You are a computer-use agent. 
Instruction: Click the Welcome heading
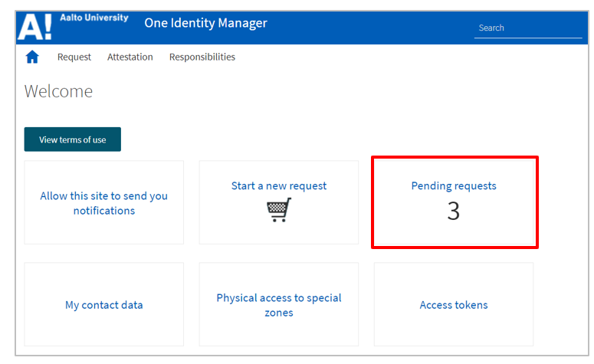pos(58,91)
